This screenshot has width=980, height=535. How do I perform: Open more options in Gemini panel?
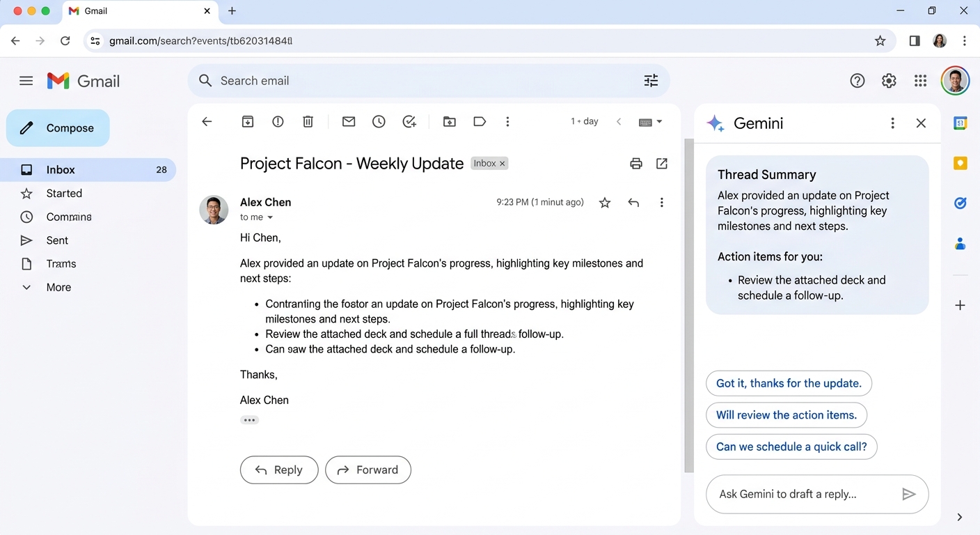892,123
